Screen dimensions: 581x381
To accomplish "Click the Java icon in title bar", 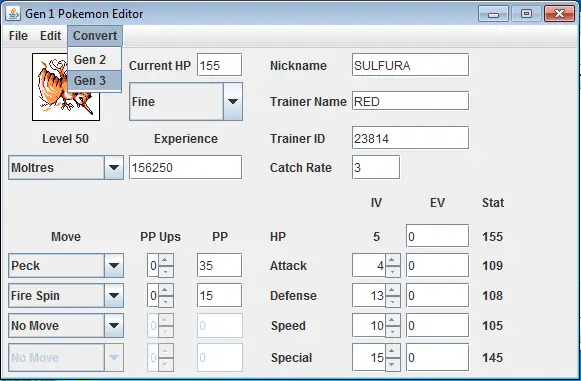I will [13, 14].
